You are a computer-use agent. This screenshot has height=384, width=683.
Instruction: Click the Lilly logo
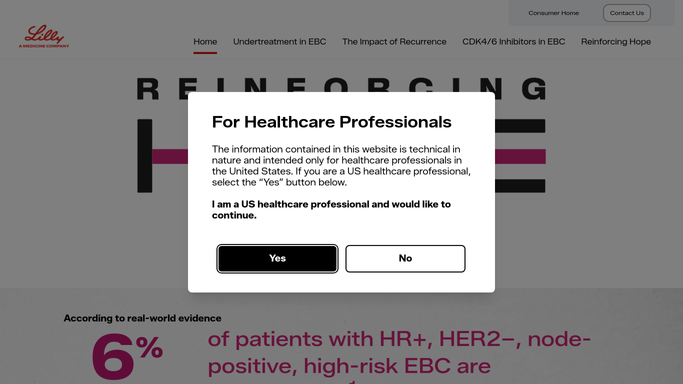[x=44, y=36]
